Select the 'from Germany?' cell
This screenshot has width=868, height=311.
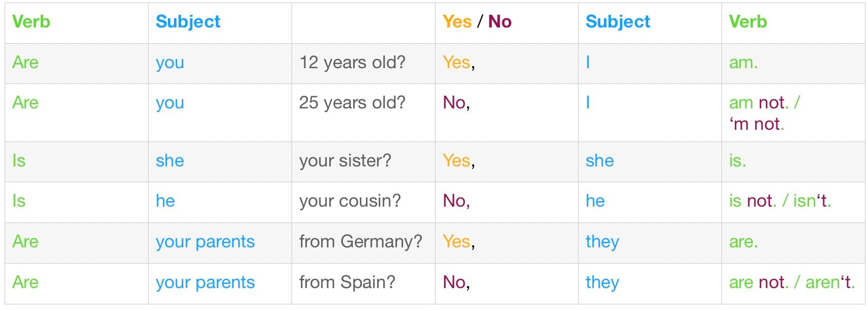click(x=360, y=241)
